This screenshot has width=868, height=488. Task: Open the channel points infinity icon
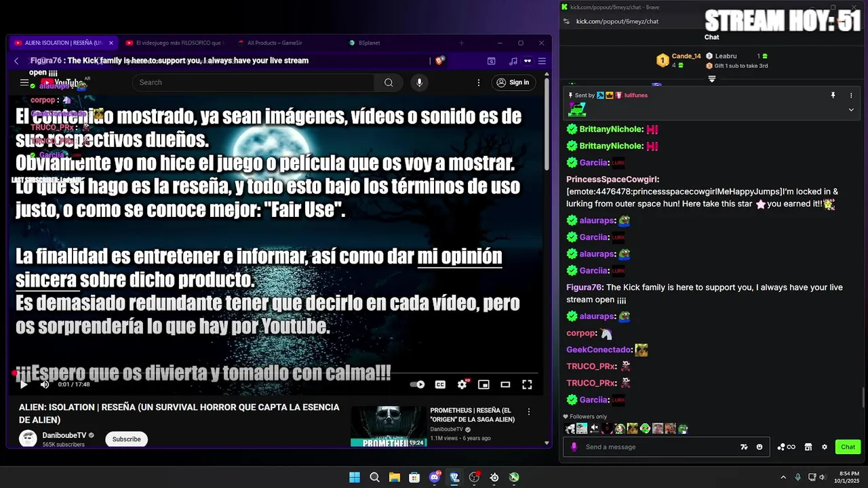pyautogui.click(x=787, y=447)
